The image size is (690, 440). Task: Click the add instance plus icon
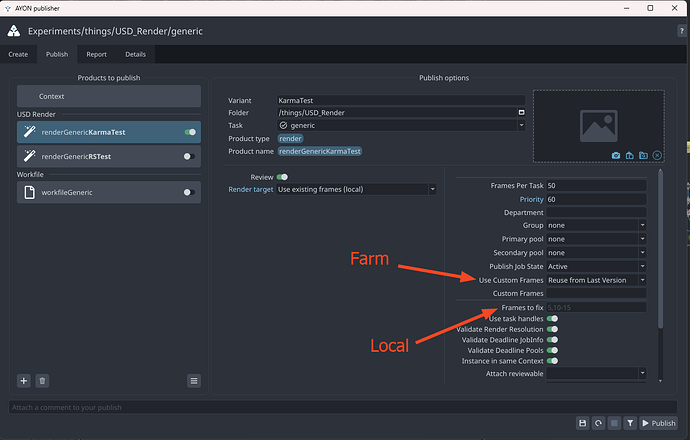(24, 381)
